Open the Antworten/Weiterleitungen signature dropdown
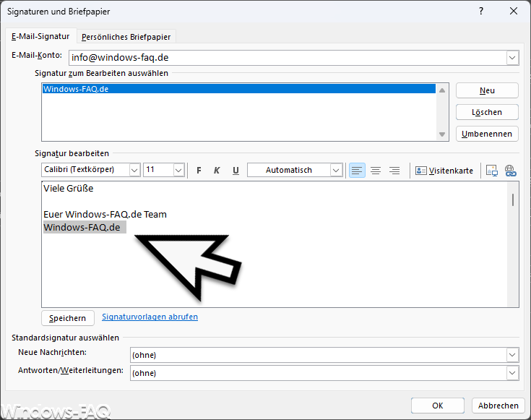This screenshot has width=531, height=420. coord(512,373)
